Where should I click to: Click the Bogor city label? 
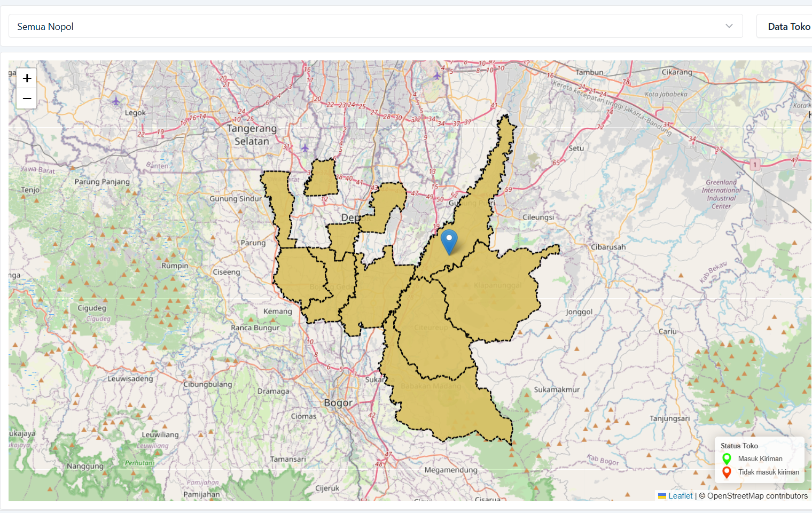click(338, 403)
